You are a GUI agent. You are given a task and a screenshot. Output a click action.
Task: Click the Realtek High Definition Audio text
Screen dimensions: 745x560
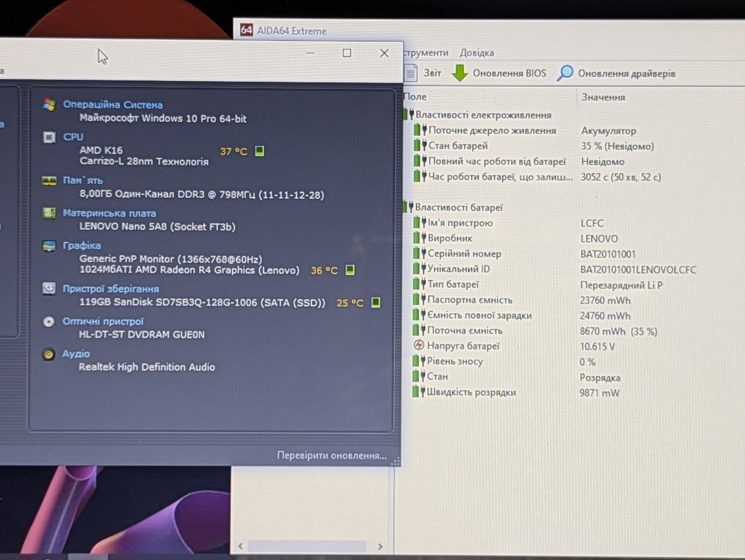pos(147,367)
